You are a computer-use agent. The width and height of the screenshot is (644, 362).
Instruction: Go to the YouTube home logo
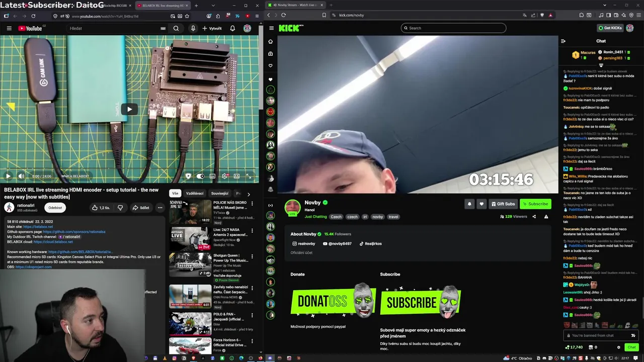pyautogui.click(x=30, y=28)
